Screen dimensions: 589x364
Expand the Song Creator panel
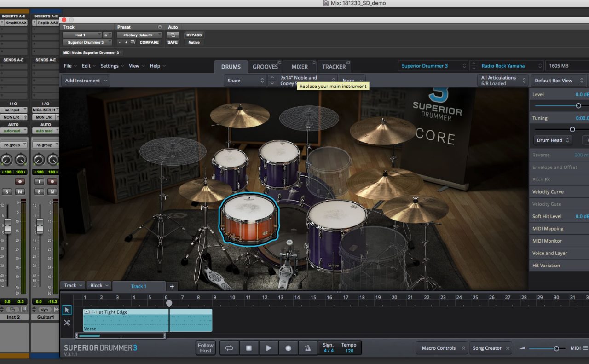pos(491,348)
